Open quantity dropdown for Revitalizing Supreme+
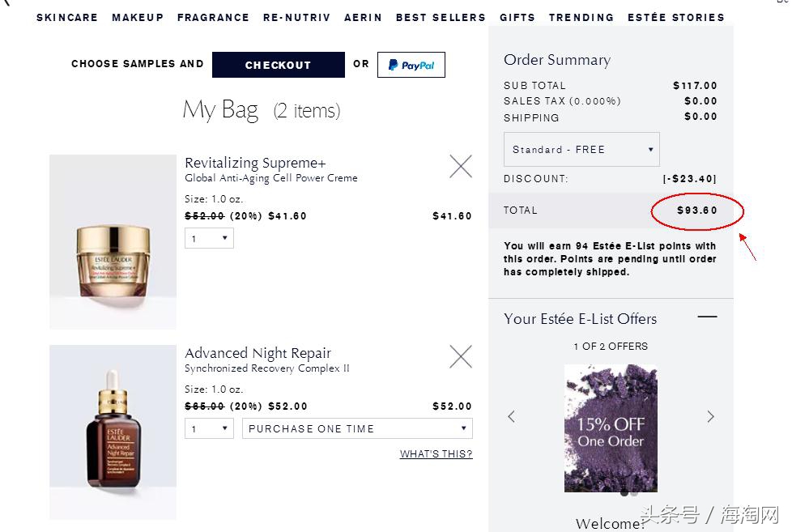Image resolution: width=792 pixels, height=532 pixels. (x=209, y=239)
